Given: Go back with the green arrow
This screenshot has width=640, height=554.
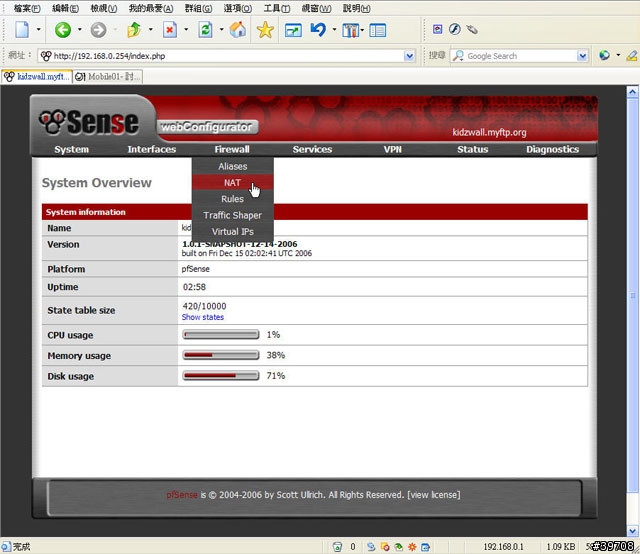Looking at the screenshot, I should coord(63,30).
